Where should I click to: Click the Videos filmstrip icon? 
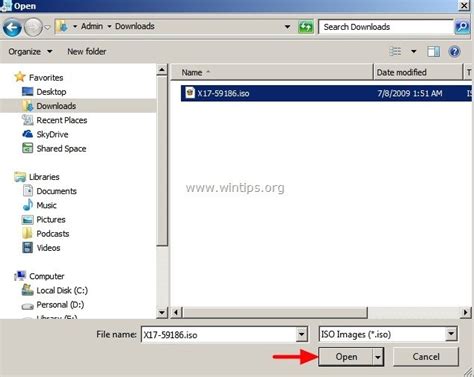[x=27, y=248]
